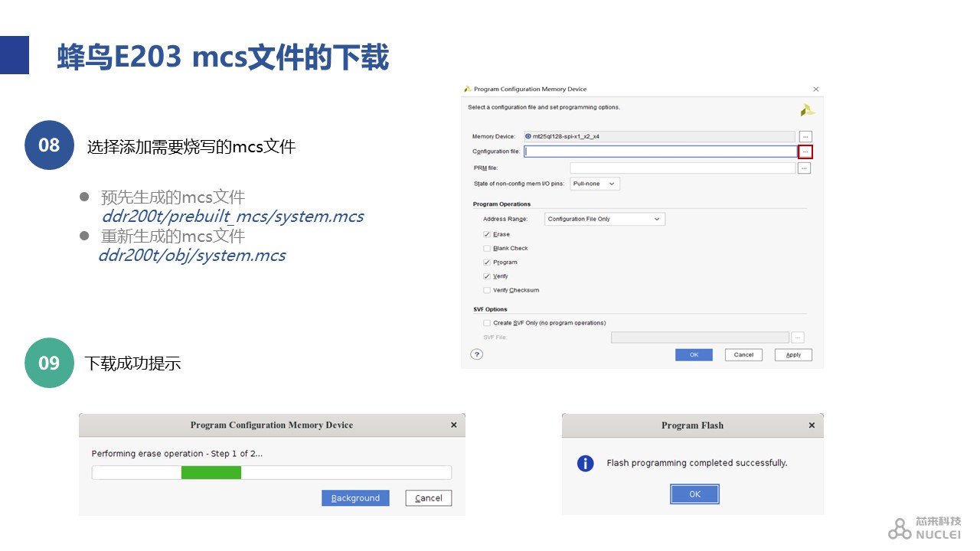This screenshot has height=551, width=980.
Task: Uncheck the Erase checkbox
Action: (x=487, y=234)
